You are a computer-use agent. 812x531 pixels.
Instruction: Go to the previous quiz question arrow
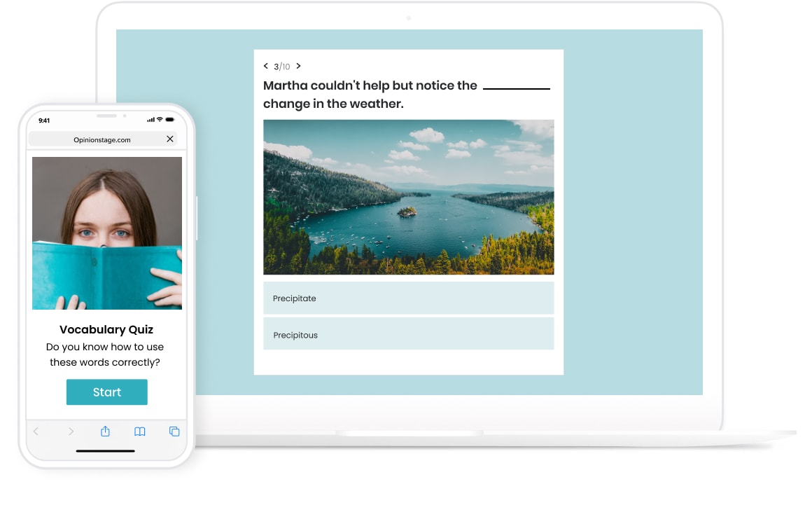point(266,66)
